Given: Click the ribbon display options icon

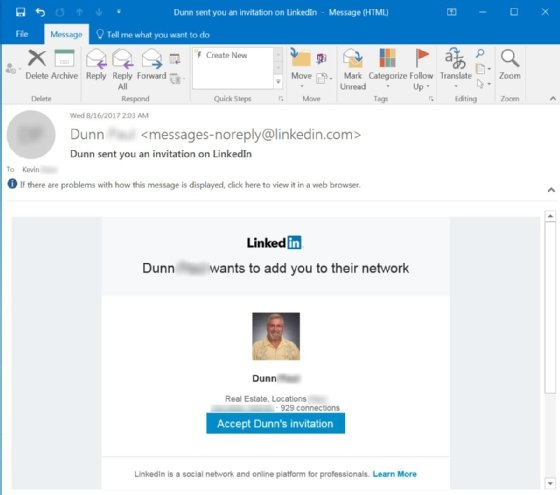Looking at the screenshot, I should click(451, 12).
